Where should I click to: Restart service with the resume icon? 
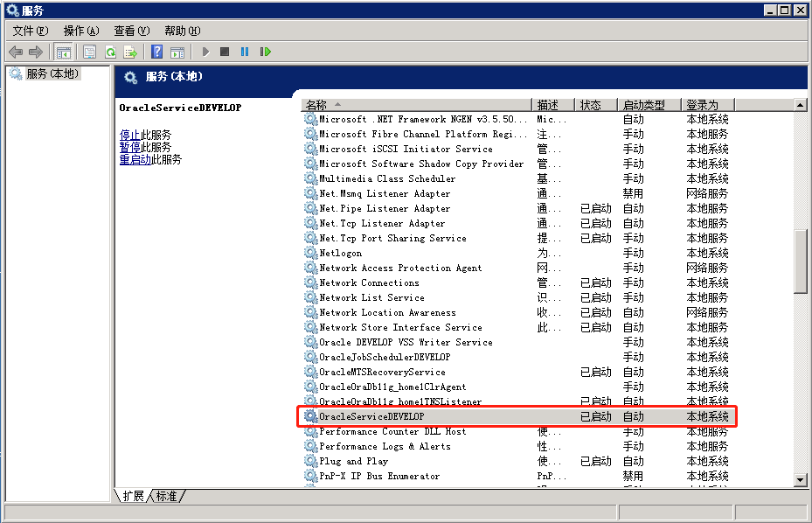266,52
